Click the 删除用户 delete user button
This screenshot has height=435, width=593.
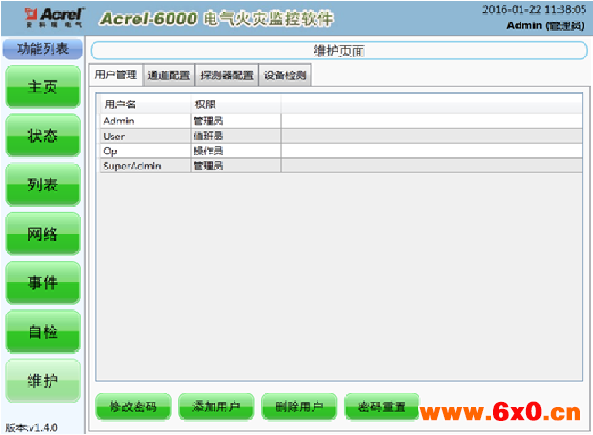299,407
